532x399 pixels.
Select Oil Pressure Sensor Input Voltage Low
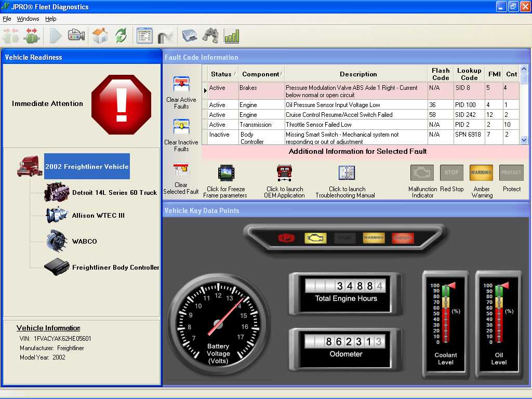(x=361, y=105)
